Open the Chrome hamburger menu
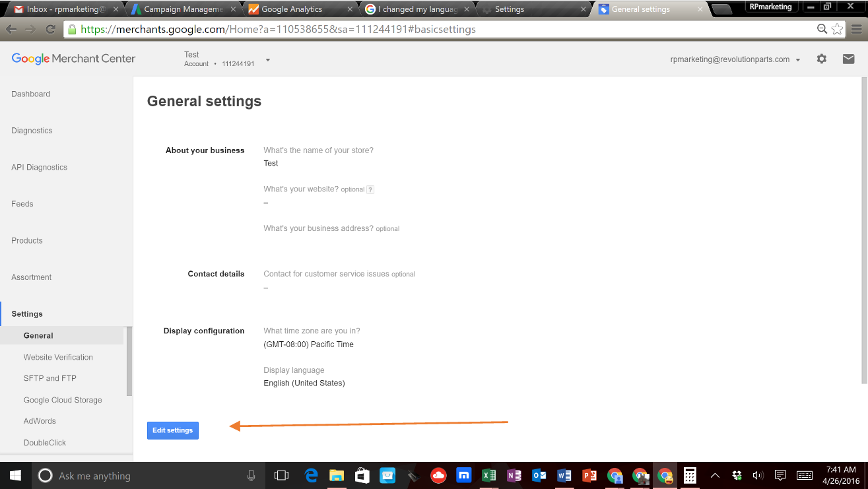This screenshot has height=489, width=868. pyautogui.click(x=857, y=29)
